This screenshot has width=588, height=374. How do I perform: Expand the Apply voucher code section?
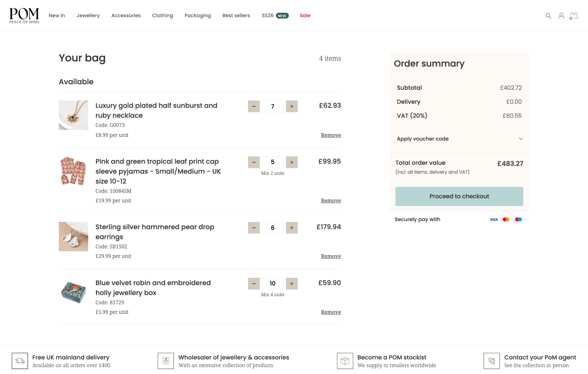click(x=459, y=139)
